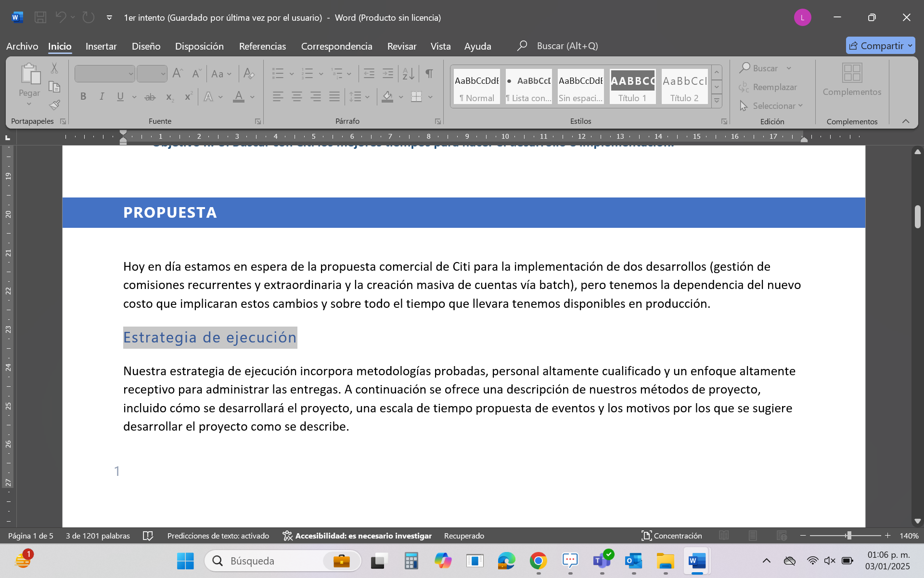Toggle Bold formatting
This screenshot has width=924, height=578.
tap(83, 97)
